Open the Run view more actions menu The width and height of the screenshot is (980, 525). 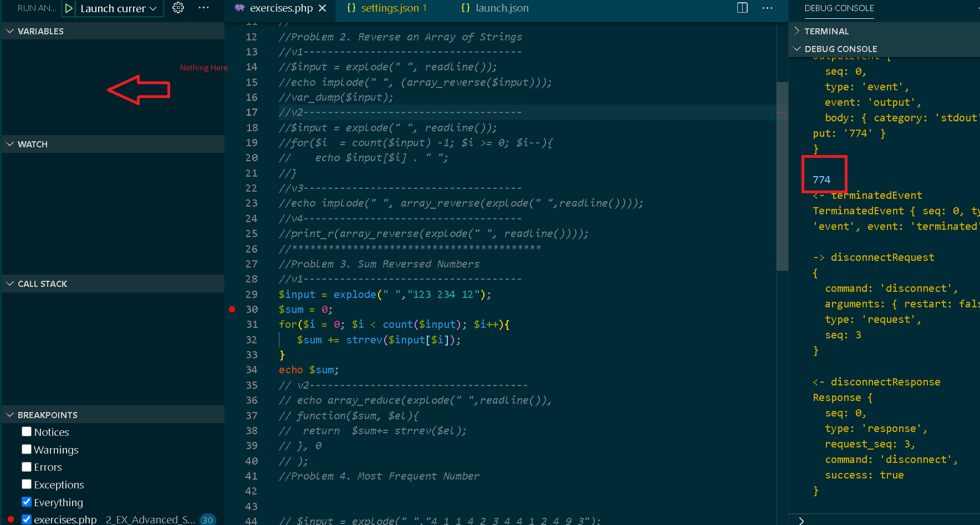(x=203, y=8)
